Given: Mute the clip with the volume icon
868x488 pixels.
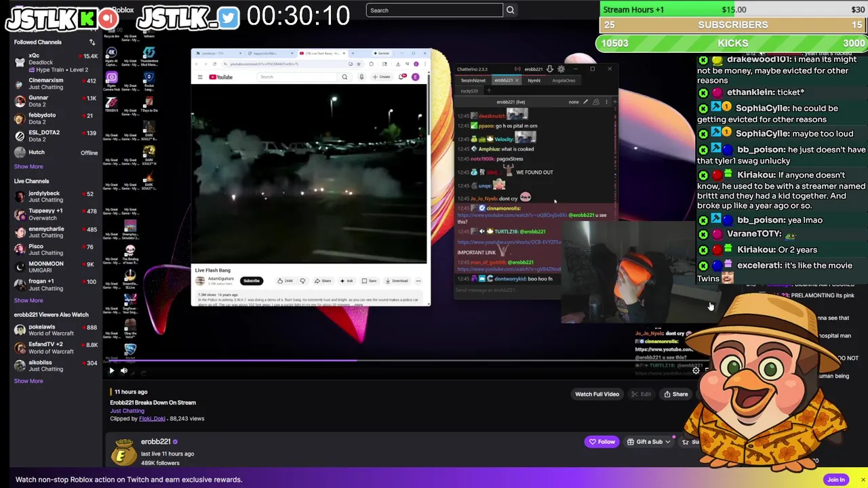Looking at the screenshot, I should (x=124, y=371).
